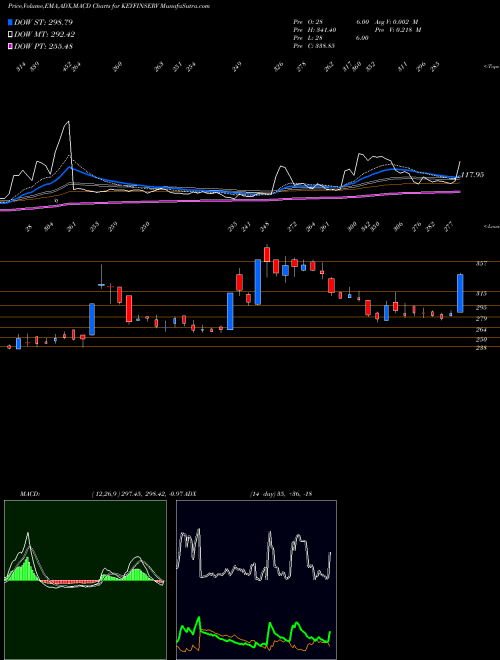This screenshot has width=500, height=660.
Task: Click the '<Tops' label at right edge
Action: point(491,67)
